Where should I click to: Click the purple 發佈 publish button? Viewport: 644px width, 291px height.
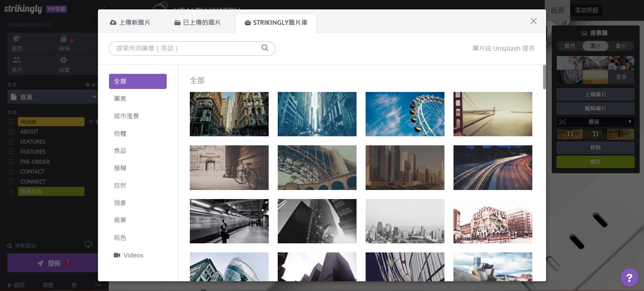[53, 263]
